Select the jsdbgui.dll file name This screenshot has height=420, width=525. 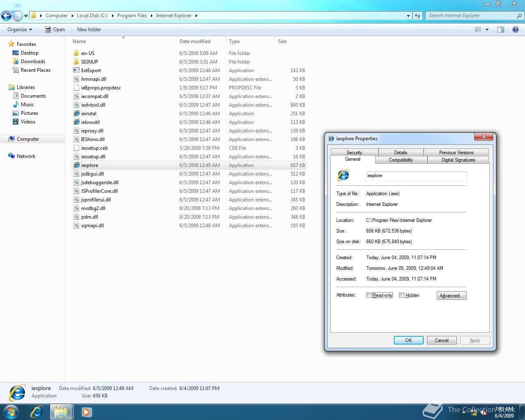tap(92, 174)
